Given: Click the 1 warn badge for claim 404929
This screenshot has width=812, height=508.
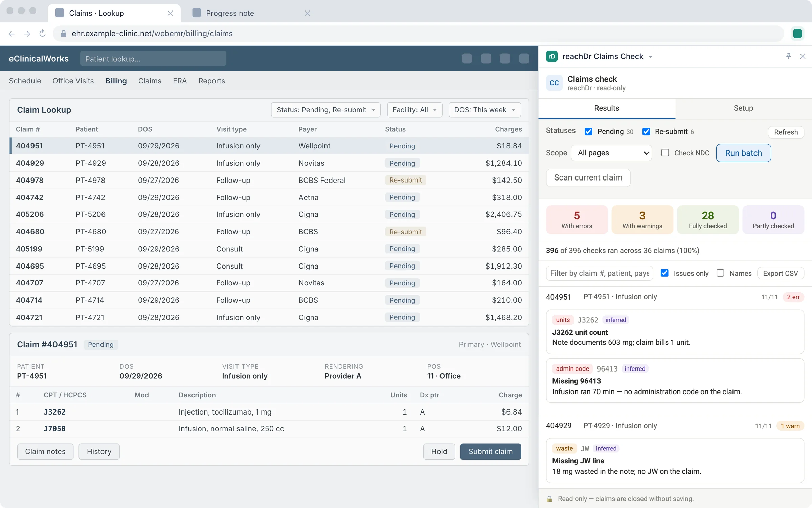Looking at the screenshot, I should tap(790, 426).
